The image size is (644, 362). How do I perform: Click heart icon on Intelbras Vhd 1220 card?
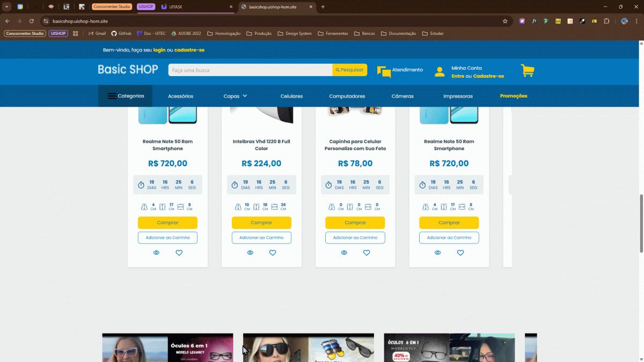coord(273,253)
